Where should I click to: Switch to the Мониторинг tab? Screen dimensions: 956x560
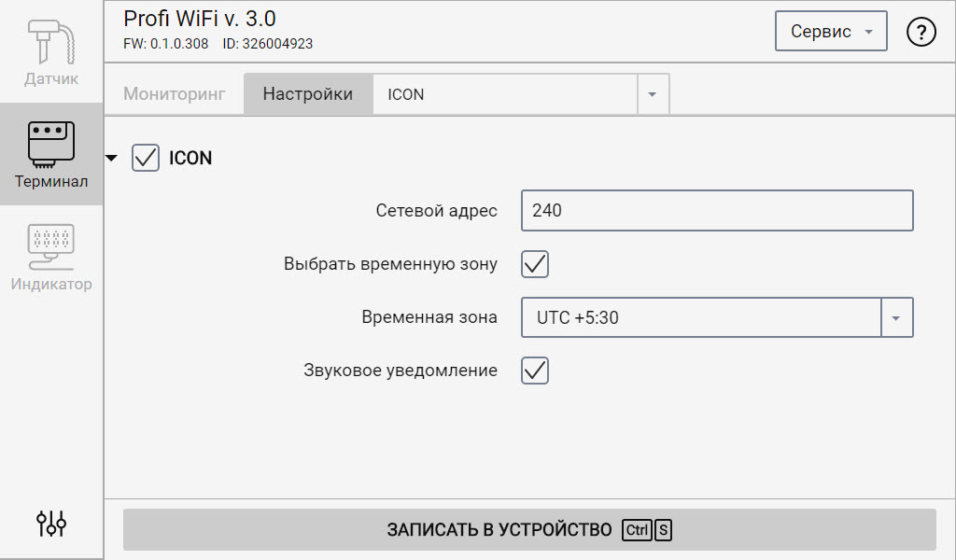(x=175, y=94)
